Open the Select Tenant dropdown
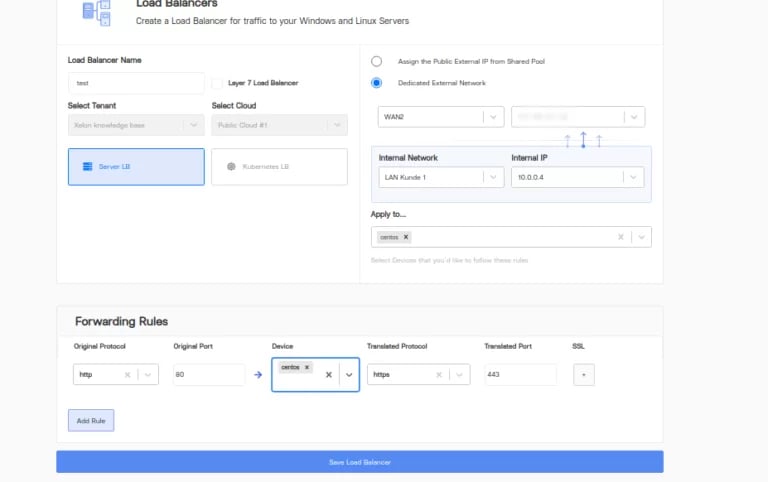The height and width of the screenshot is (482, 768). click(136, 125)
